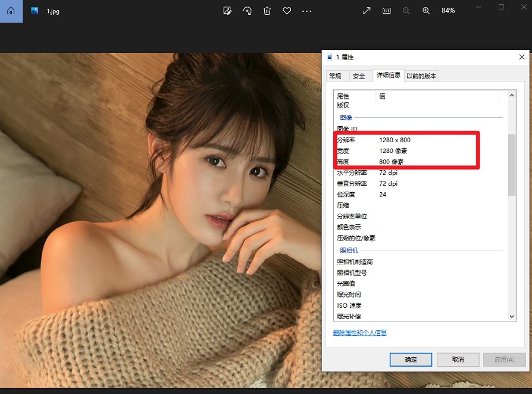
Task: Open 删除属性和个人信息 link
Action: click(360, 333)
